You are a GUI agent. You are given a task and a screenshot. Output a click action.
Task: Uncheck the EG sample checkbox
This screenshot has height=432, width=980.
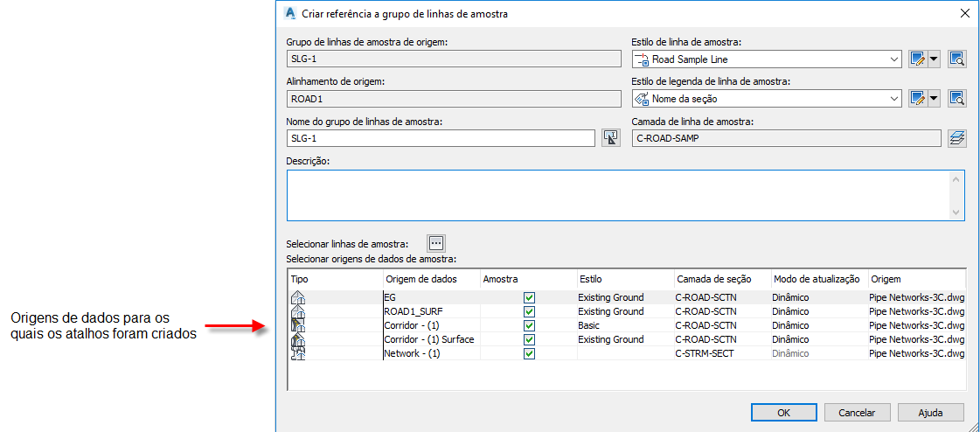tap(529, 297)
